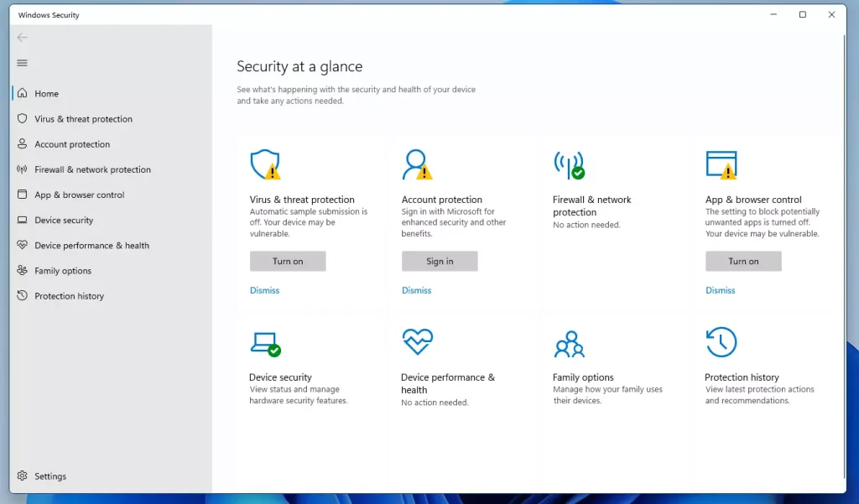The width and height of the screenshot is (859, 504).
Task: Open the hamburger navigation menu
Action: pyautogui.click(x=22, y=63)
